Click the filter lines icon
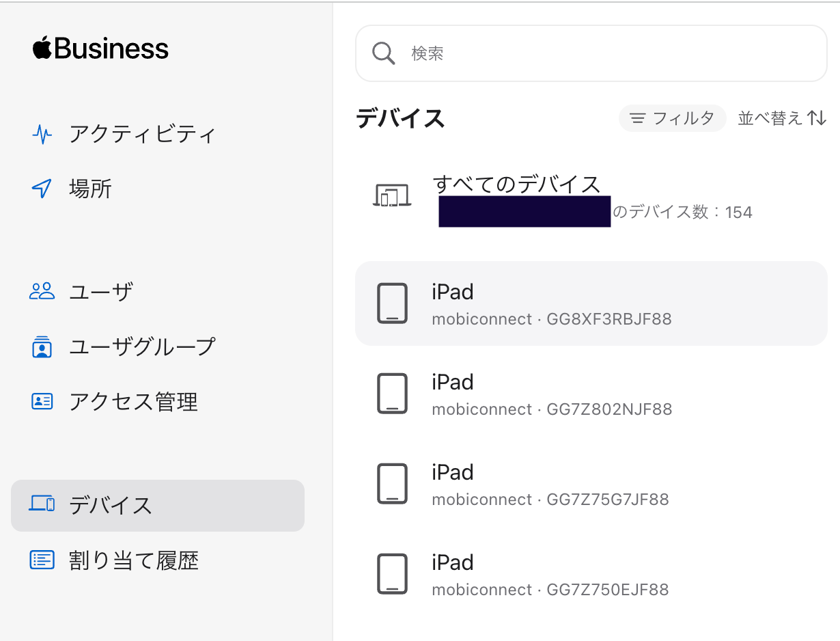 pyautogui.click(x=638, y=119)
